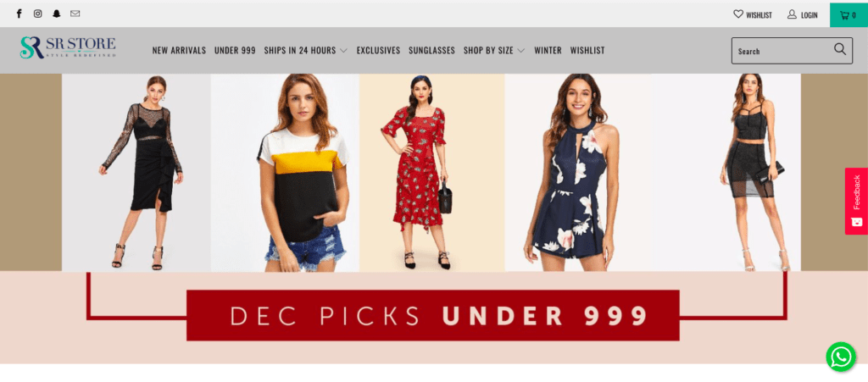Click the SR Store logo
This screenshot has width=868, height=382.
tap(68, 47)
